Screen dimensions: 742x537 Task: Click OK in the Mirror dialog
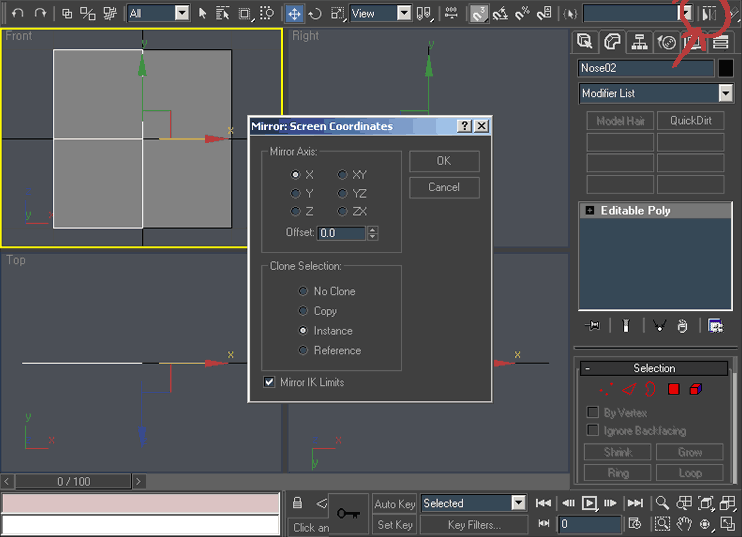pyautogui.click(x=443, y=161)
